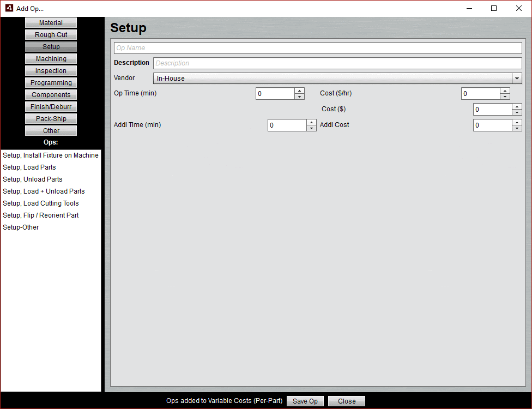
Task: Open the Vendor dropdown
Action: click(x=516, y=78)
